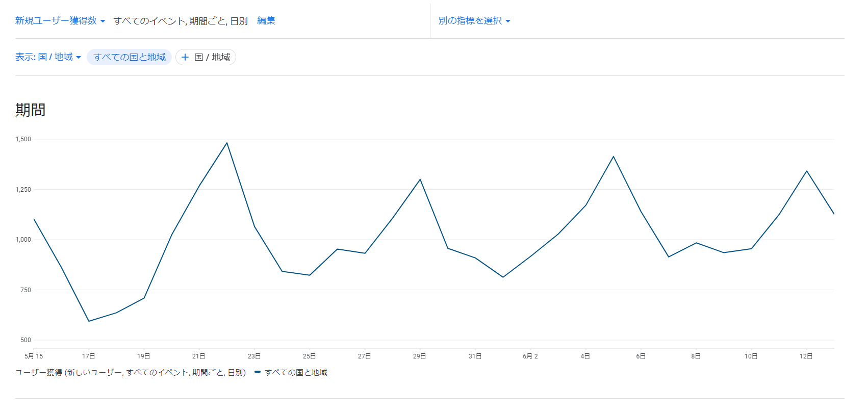This screenshot has height=413, width=868.
Task: Toggle the すべての国と地域 filter chip
Action: click(x=130, y=57)
